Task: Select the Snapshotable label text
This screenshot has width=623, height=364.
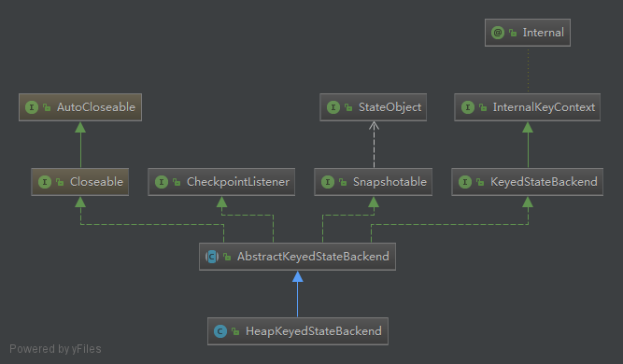Action: (389, 182)
